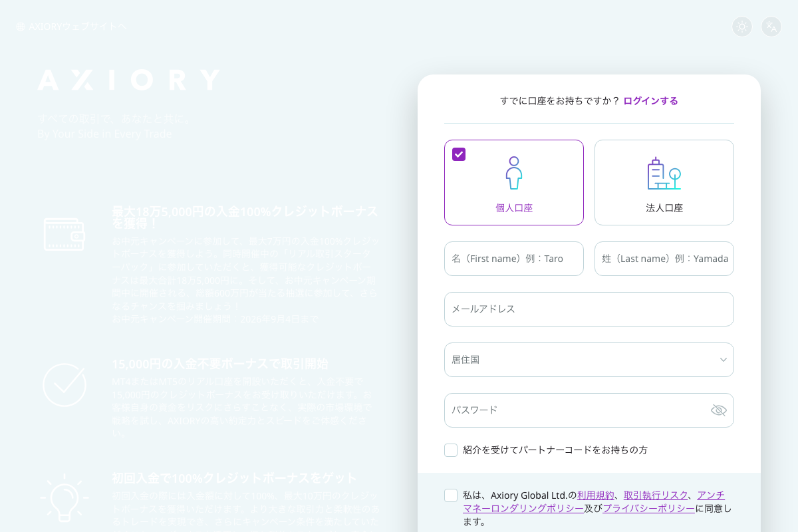Click the building icon for corporate account

[664, 174]
